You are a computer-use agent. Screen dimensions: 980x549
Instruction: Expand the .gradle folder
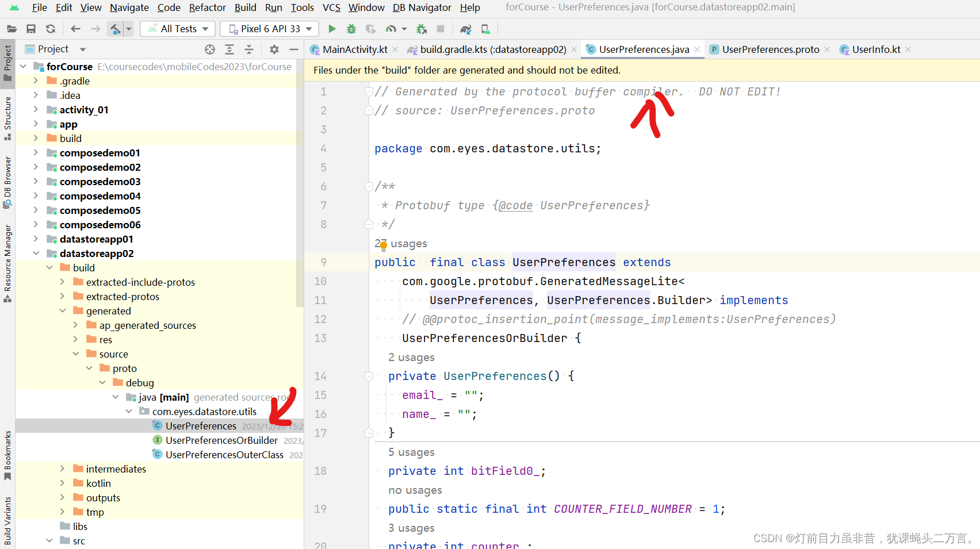(x=36, y=81)
